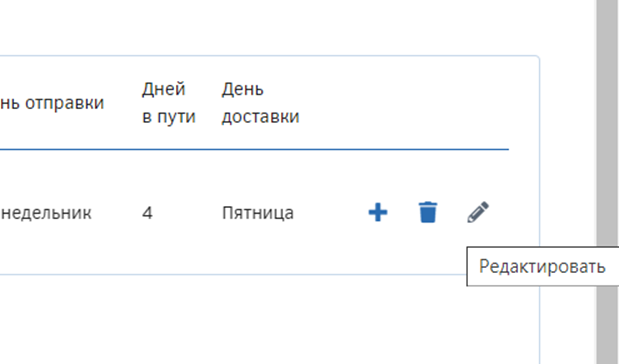Click the vertical scrollbar on the right
The width and height of the screenshot is (619, 364).
[x=607, y=182]
